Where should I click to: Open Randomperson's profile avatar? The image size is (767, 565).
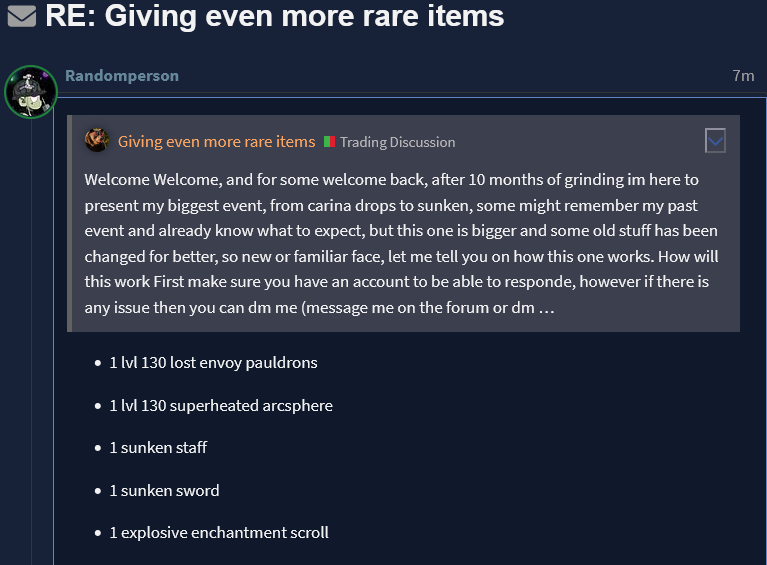pyautogui.click(x=30, y=92)
